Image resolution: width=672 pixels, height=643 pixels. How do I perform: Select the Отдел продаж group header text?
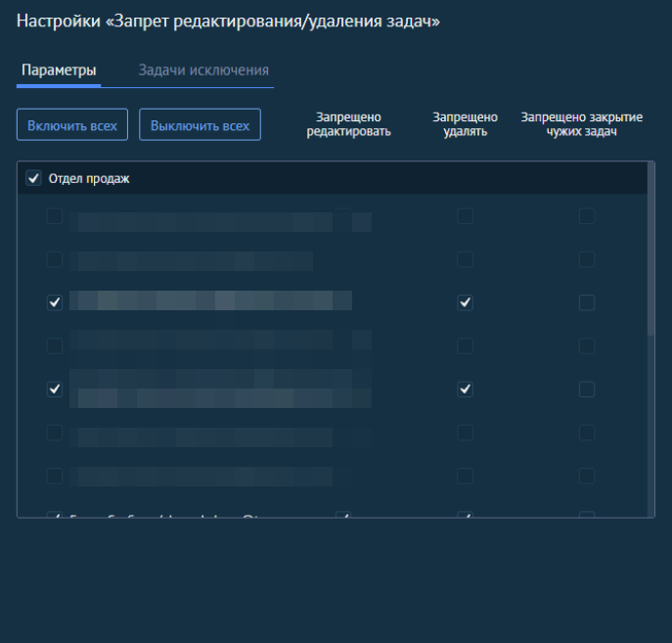point(89,178)
